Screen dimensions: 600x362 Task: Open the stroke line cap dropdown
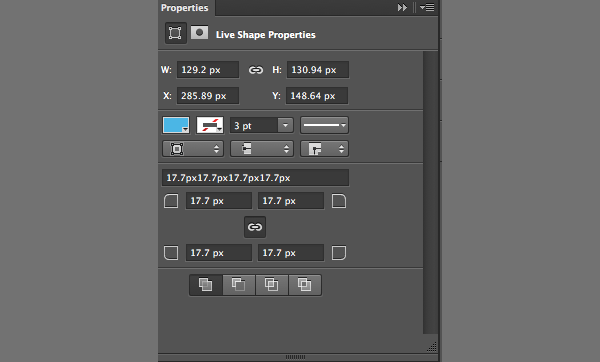[262, 149]
